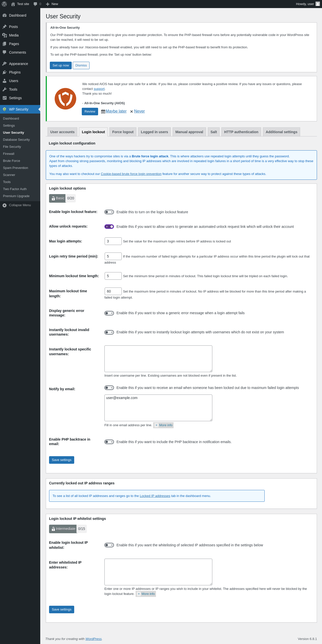Click the Collapse Menu arrow icon
Screen dimensions: 322x644
point(5,205)
